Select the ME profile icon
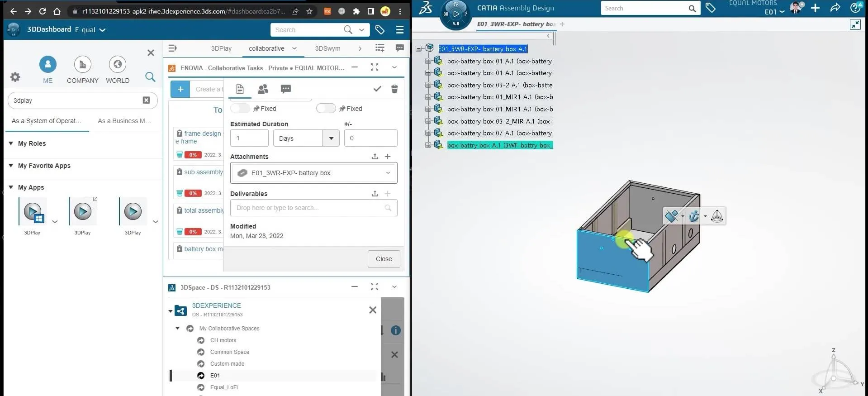 tap(48, 64)
